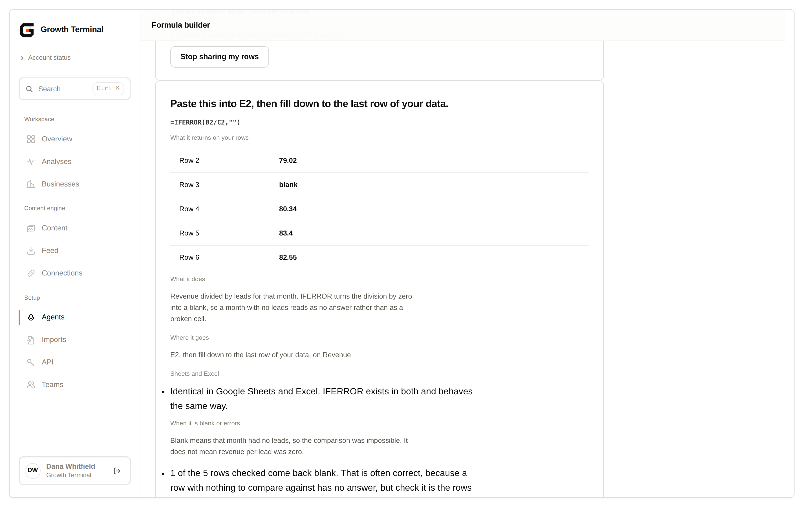This screenshot has width=812, height=507.
Task: Click the Content image icon
Action: [31, 228]
